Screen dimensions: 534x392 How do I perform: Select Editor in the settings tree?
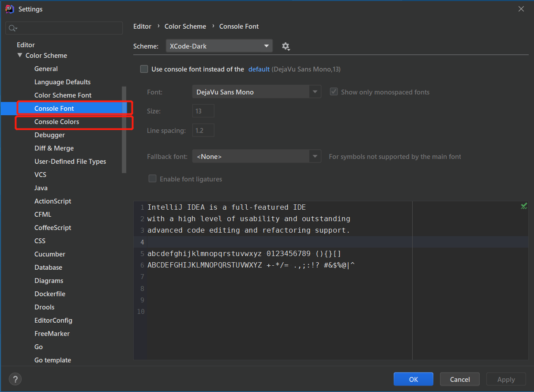click(26, 45)
